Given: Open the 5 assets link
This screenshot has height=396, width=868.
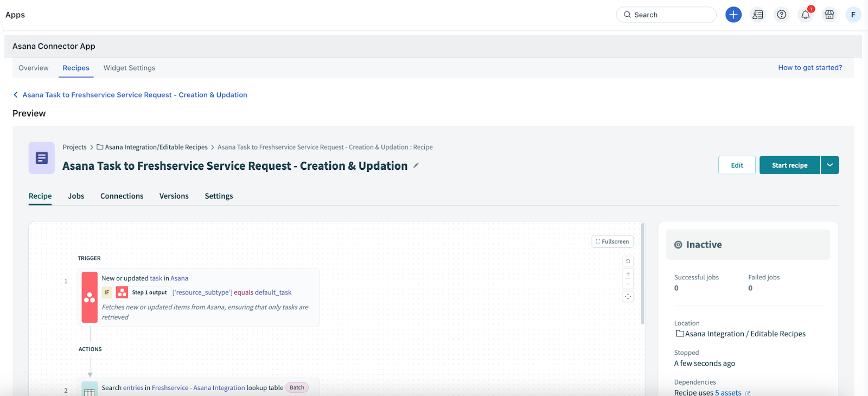Looking at the screenshot, I should pos(728,393).
